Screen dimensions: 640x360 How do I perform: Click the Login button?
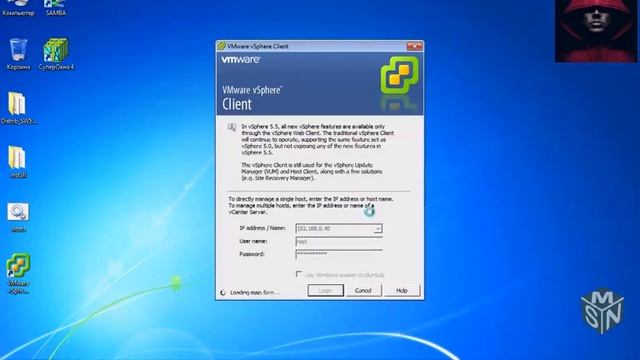coord(325,291)
